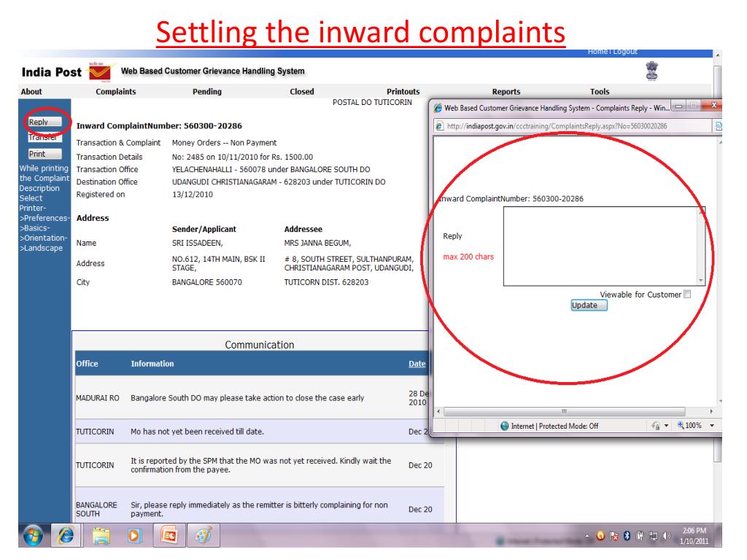Open the Windows Start button
Viewport: 747px width, 560px height.
point(32,536)
